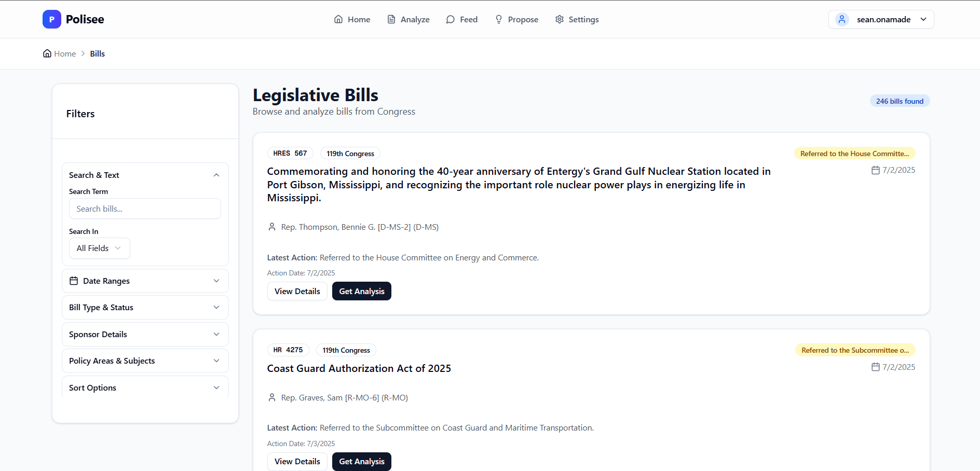
Task: View Details for HRES 567 bill
Action: pyautogui.click(x=297, y=292)
